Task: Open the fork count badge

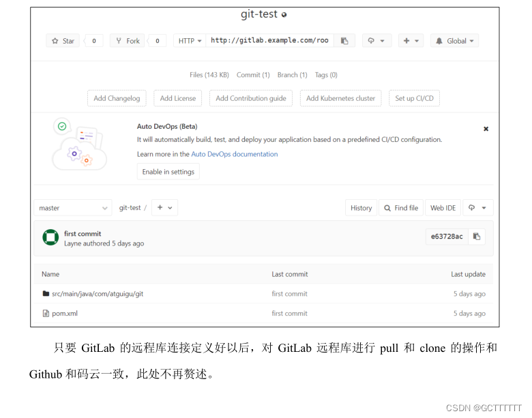Action: (x=158, y=41)
